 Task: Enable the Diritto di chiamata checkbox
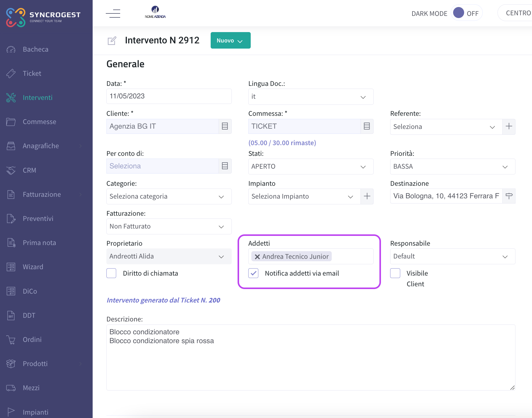click(111, 273)
